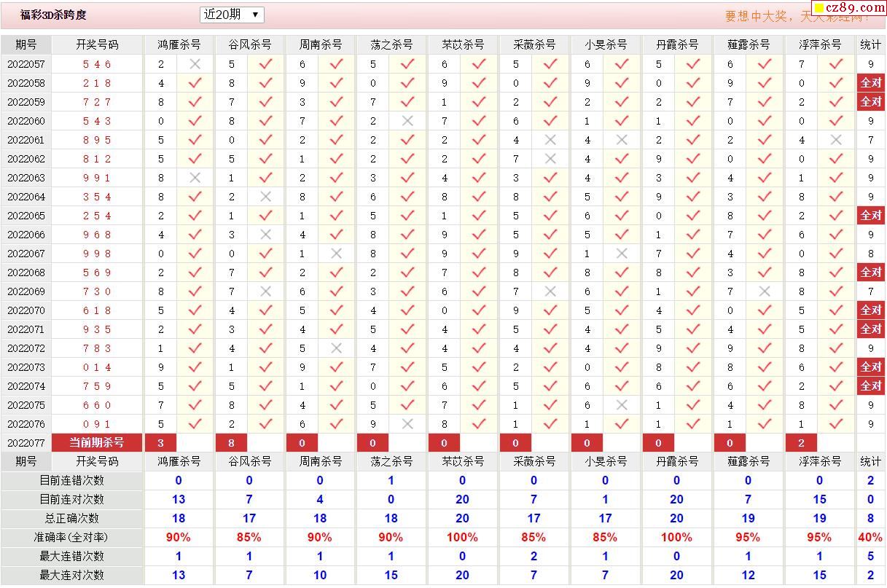Click the top 芣苡杀号 column header

coord(463,44)
